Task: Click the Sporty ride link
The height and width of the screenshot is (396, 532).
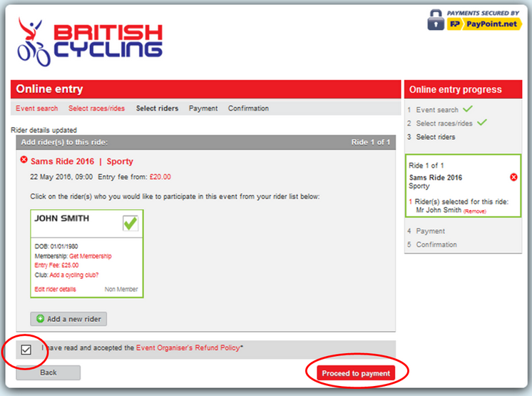Action: (x=120, y=161)
